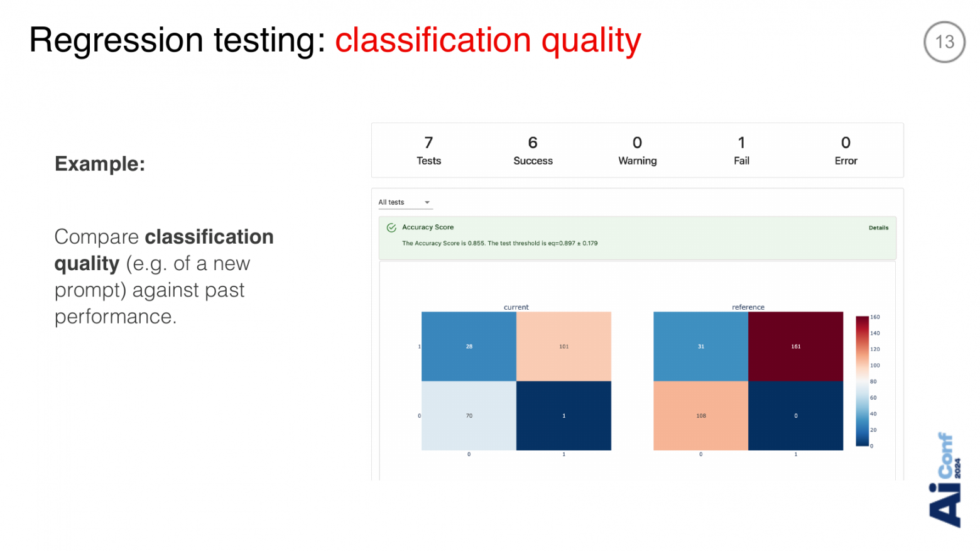Expand the Accuracy Score test row
The width and height of the screenshot is (980, 551).
pyautogui.click(x=637, y=238)
